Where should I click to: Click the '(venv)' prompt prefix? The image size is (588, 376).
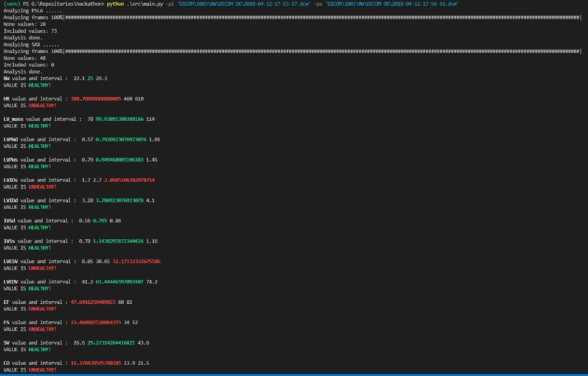pyautogui.click(x=12, y=4)
